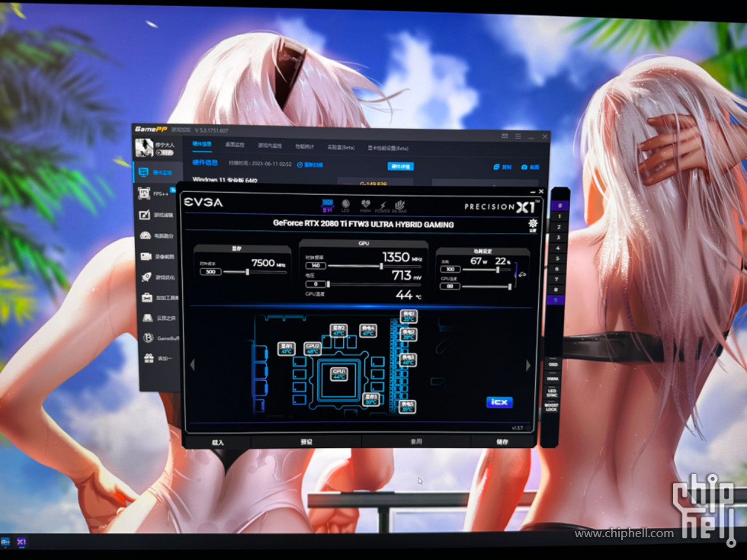Open the POWER lightning icon in Precision X1
The image size is (747, 560).
[382, 206]
